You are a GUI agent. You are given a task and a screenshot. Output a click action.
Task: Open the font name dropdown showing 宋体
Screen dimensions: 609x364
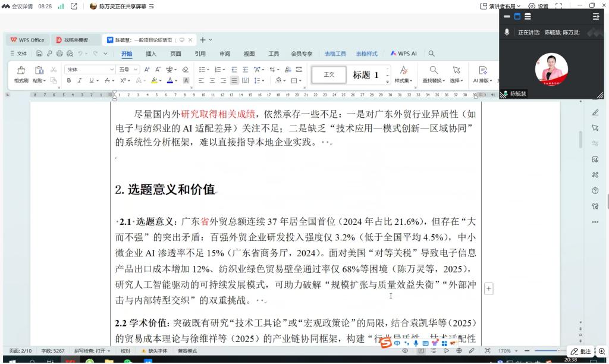click(90, 70)
